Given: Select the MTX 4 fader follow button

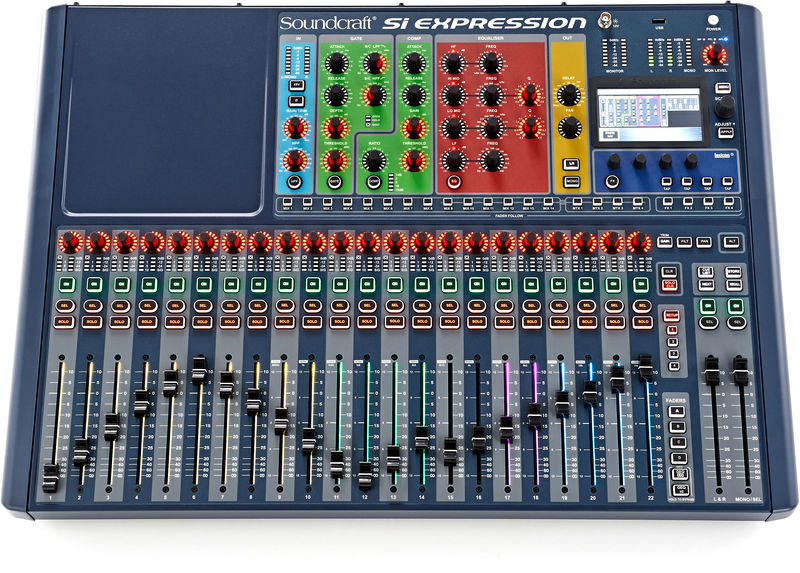Looking at the screenshot, I should 638,202.
